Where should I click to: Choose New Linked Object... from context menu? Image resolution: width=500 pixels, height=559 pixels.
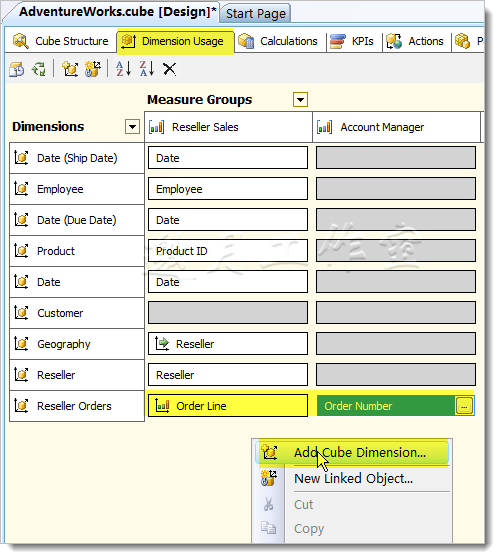(352, 478)
